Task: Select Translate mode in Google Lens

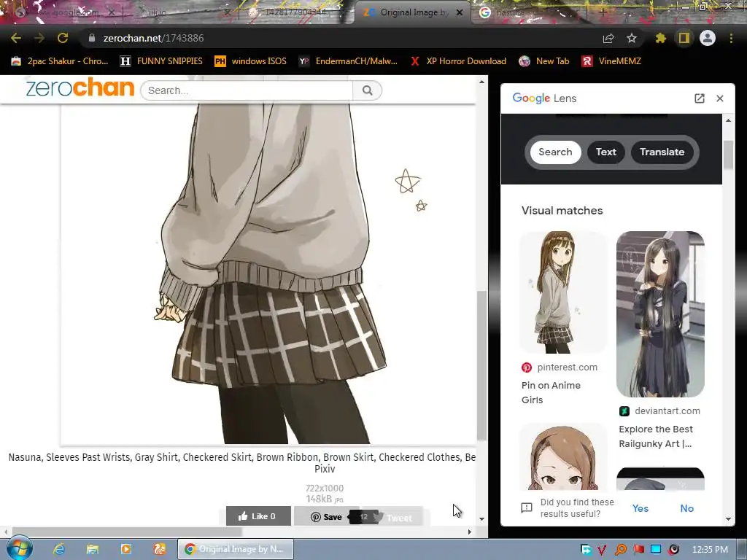Action: coord(662,152)
